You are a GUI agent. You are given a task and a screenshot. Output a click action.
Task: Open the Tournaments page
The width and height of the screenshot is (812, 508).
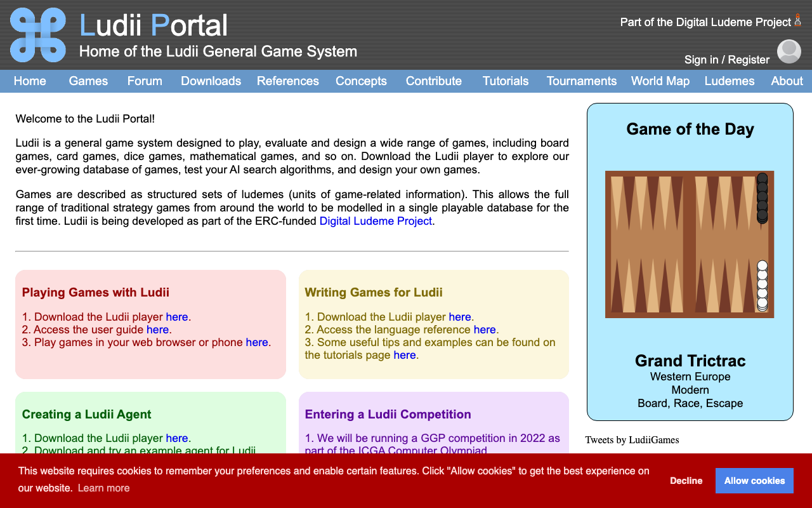582,81
